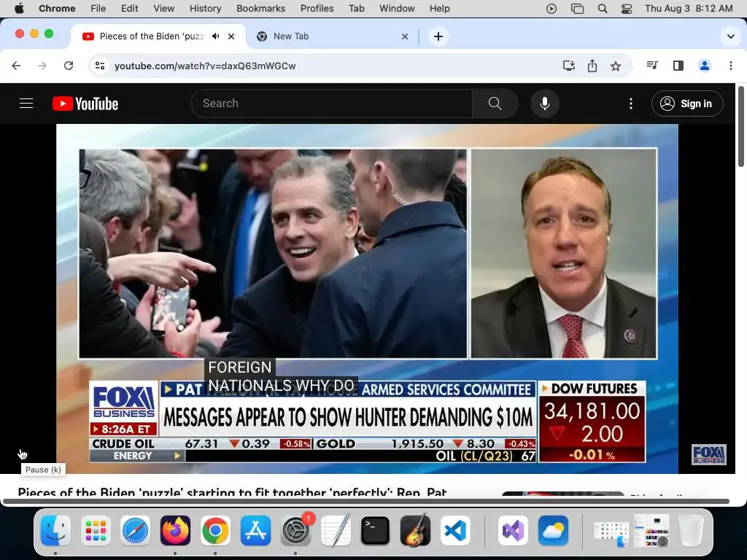This screenshot has width=747, height=560.
Task: Switch to the New Tab tab
Action: (x=333, y=36)
